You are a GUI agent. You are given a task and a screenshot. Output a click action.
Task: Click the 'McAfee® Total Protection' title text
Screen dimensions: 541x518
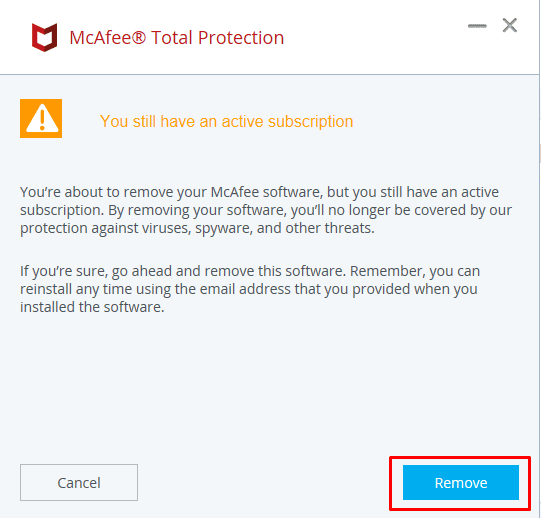pos(177,37)
